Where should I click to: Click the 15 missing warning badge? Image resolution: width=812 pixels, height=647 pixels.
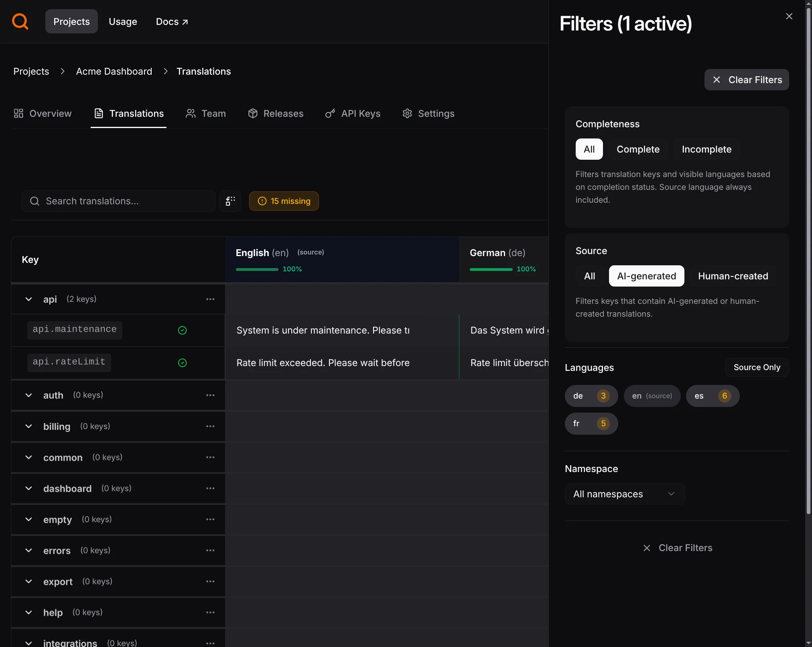pyautogui.click(x=284, y=201)
